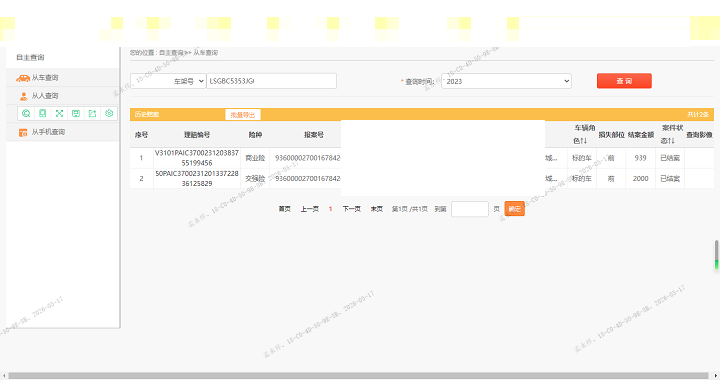Click the phone-query icon beside 从手机查询
The image size is (720, 380).
click(x=23, y=133)
